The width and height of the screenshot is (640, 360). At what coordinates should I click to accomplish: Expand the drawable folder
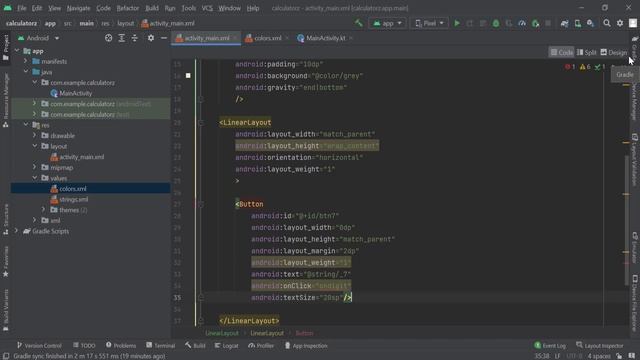[35, 135]
